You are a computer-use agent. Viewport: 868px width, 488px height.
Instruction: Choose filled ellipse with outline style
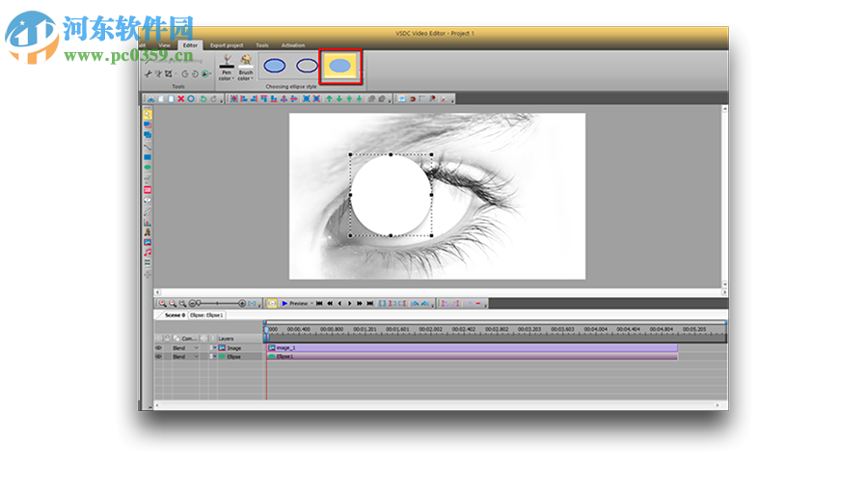[275, 66]
